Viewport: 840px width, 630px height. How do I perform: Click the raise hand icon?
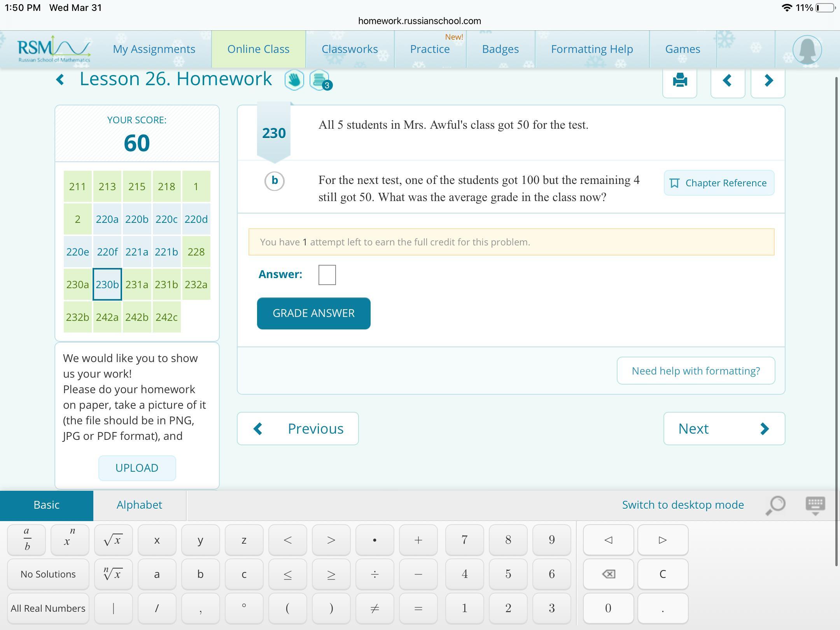[x=294, y=80]
